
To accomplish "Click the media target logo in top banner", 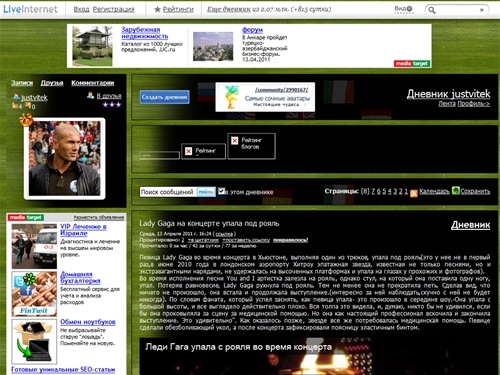I will (x=412, y=63).
